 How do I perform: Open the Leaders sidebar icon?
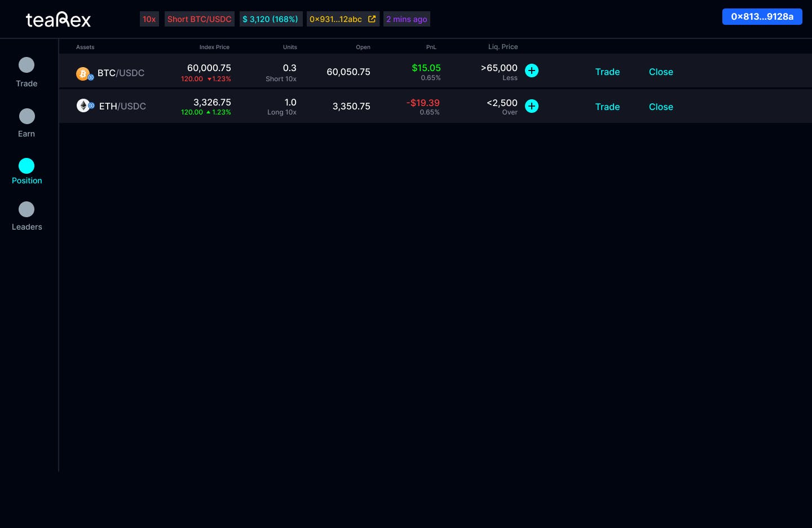(x=27, y=209)
